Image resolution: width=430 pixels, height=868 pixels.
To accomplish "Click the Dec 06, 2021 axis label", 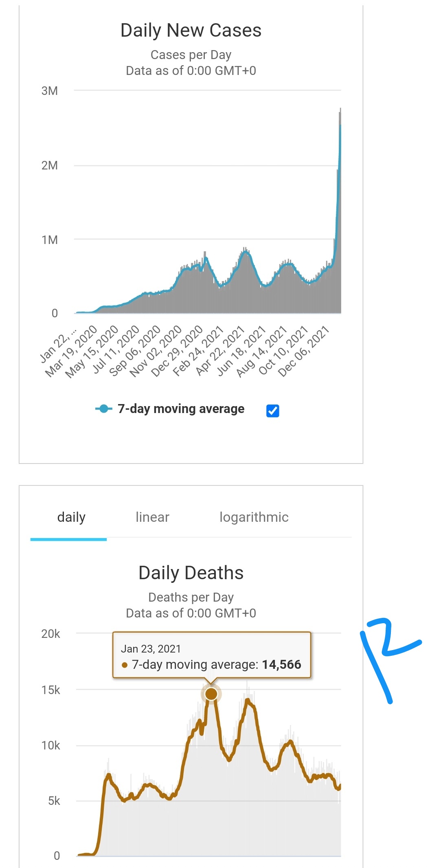I will 303,352.
